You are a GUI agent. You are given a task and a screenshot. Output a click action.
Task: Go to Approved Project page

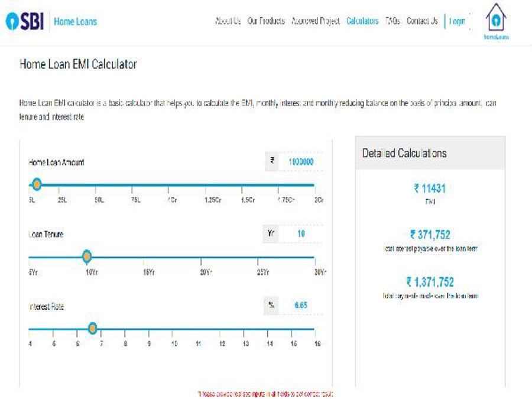click(316, 21)
